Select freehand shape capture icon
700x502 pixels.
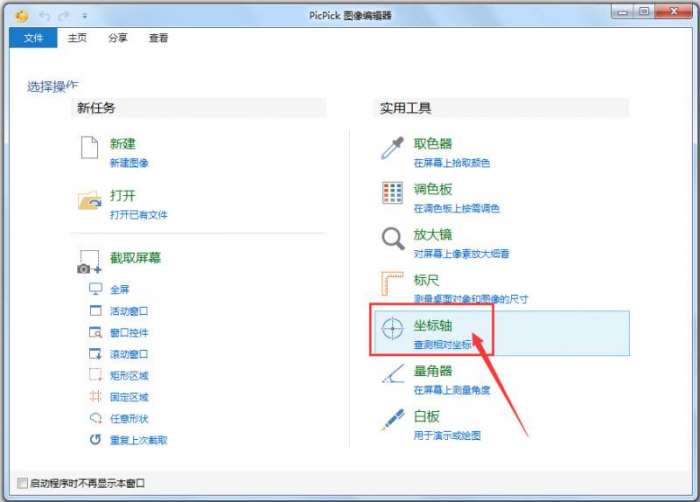coord(96,418)
